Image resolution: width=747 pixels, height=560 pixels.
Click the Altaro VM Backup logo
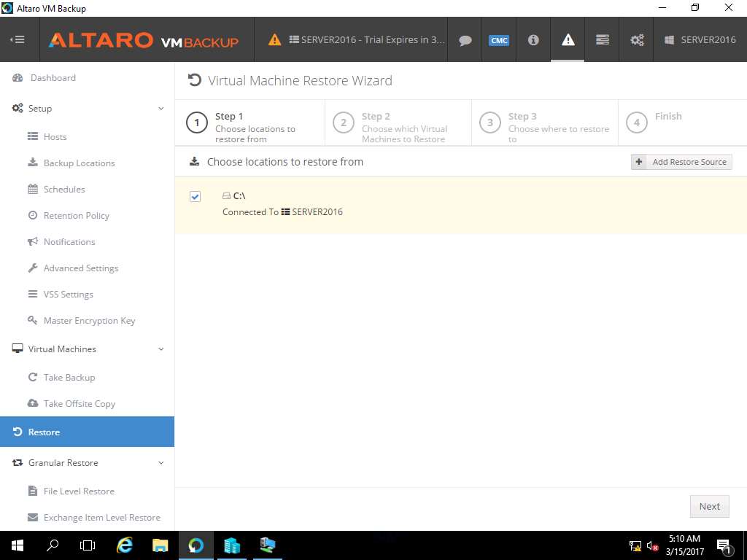pos(144,40)
